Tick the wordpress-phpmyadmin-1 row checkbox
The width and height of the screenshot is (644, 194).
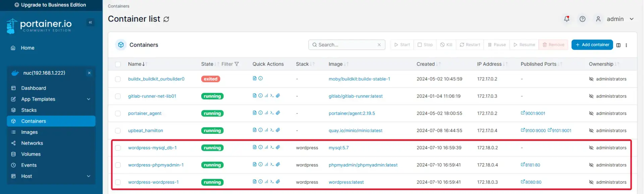pyautogui.click(x=118, y=165)
